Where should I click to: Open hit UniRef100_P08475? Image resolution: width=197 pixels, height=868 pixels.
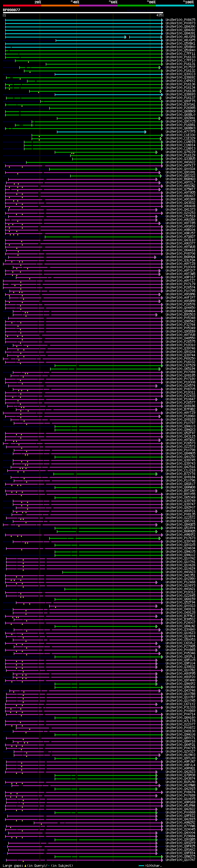click(180, 20)
